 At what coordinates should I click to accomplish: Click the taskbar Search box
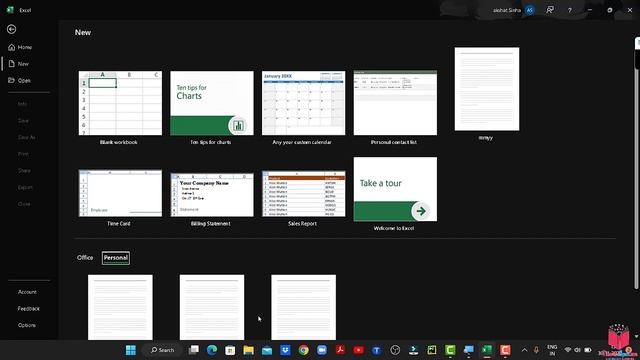click(x=162, y=350)
